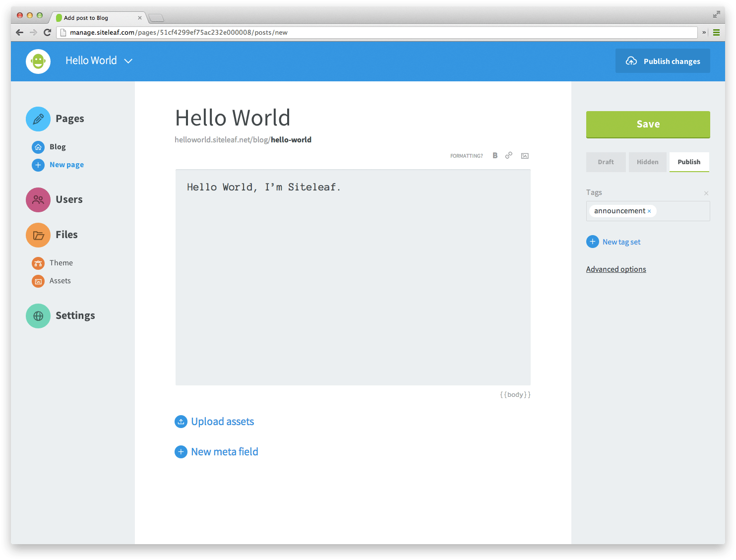This screenshot has width=736, height=560.
Task: Open the Users section icon
Action: click(38, 200)
